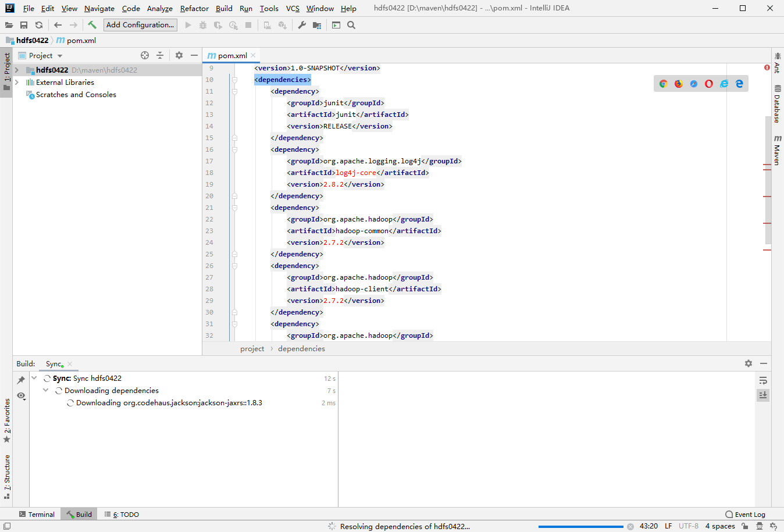The image size is (784, 532).
Task: Click the red error indicator icon
Action: click(x=767, y=67)
